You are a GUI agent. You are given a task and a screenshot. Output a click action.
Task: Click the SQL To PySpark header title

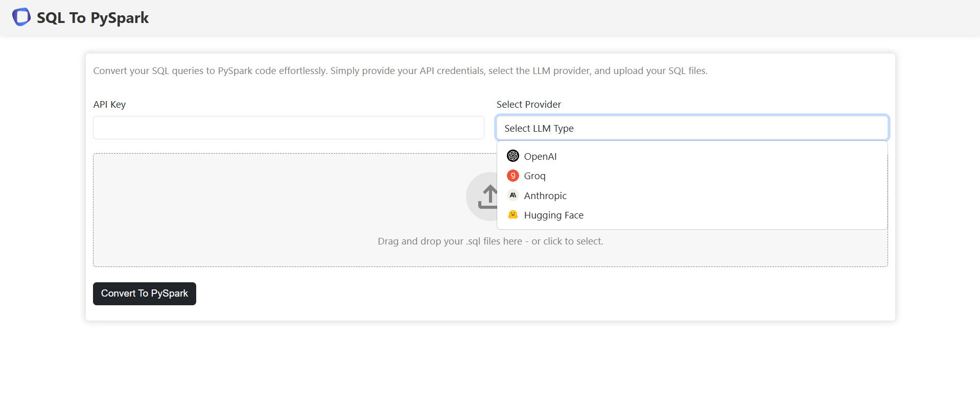93,18
